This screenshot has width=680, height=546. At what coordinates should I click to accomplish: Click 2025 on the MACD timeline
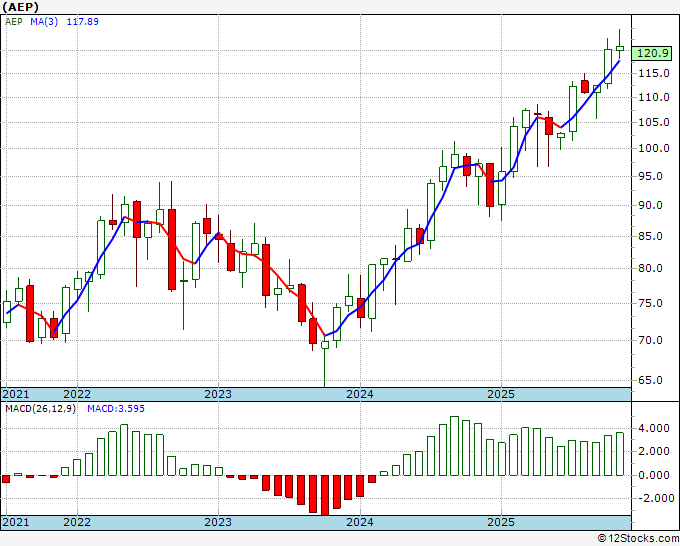click(501, 522)
